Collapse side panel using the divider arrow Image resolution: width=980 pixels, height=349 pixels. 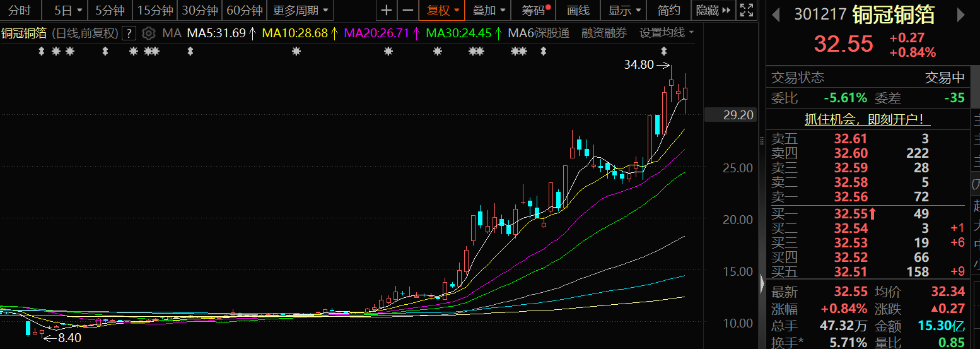(x=762, y=283)
